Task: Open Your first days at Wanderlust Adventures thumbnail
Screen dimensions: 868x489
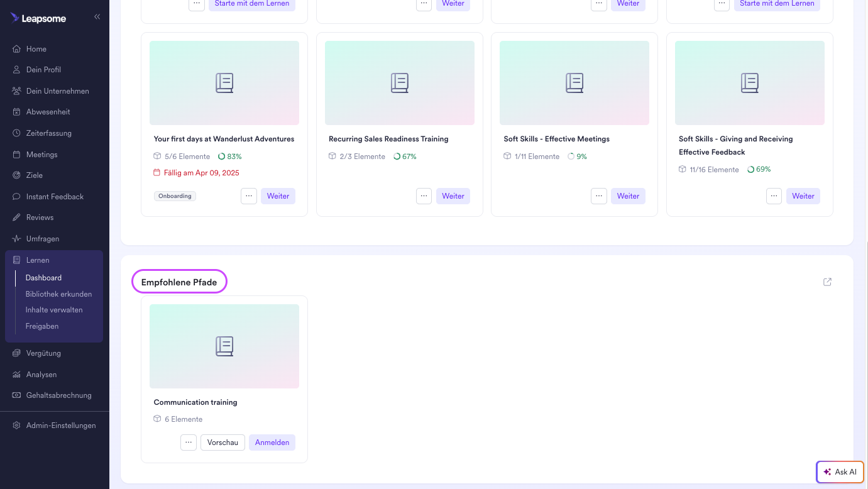Action: pyautogui.click(x=224, y=83)
